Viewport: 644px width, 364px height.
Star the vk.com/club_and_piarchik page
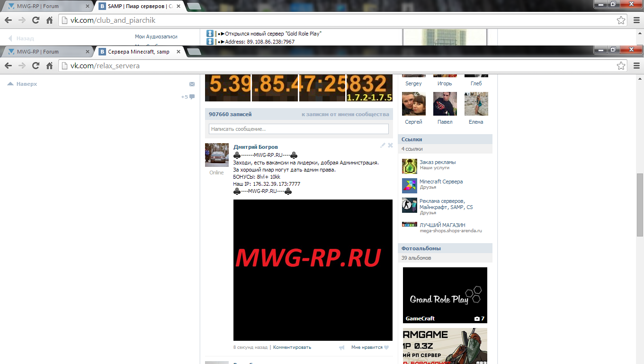coord(621,20)
